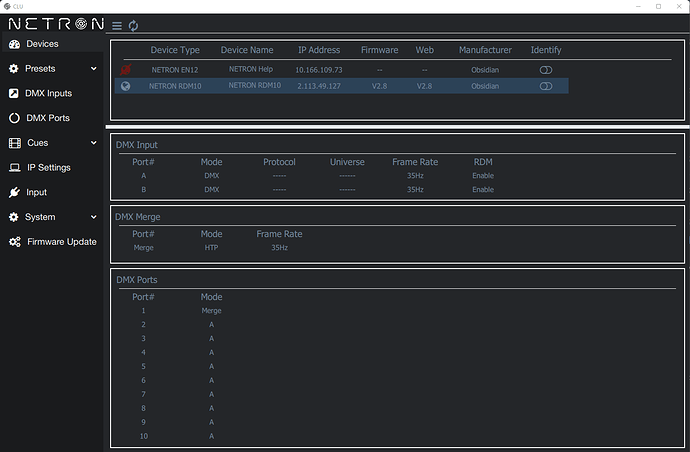Select the NETRON EN12 device type cell
This screenshot has width=690, height=452.
pyautogui.click(x=175, y=70)
